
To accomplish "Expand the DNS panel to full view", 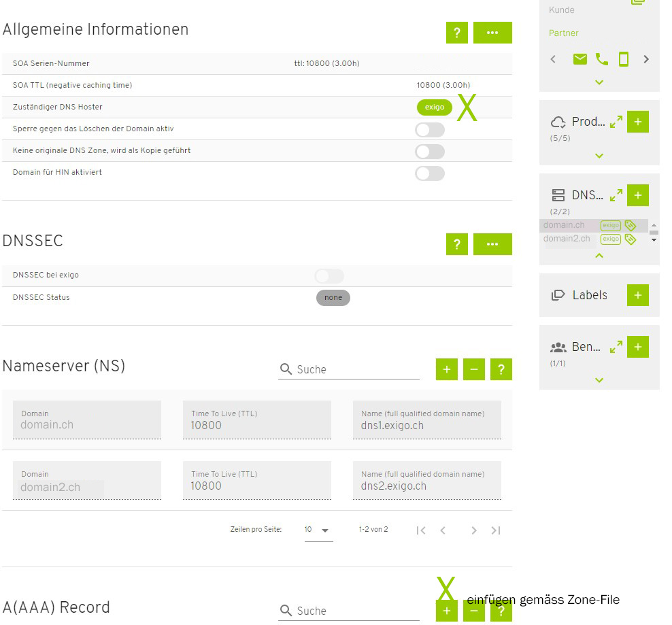I will pos(616,195).
